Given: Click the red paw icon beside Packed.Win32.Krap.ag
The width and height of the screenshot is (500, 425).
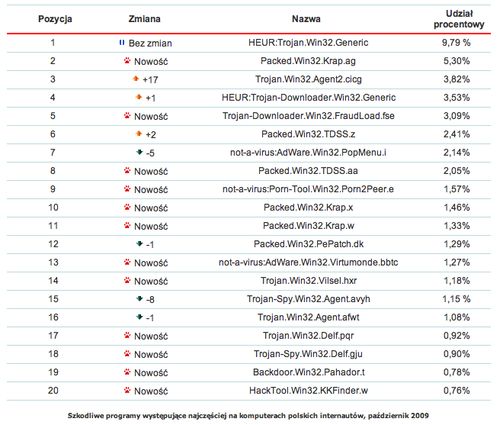Looking at the screenshot, I should click(x=127, y=61).
